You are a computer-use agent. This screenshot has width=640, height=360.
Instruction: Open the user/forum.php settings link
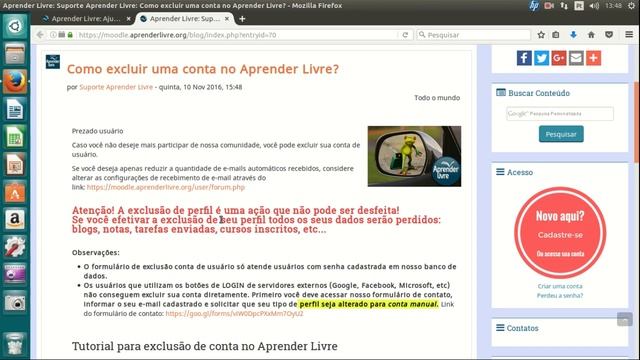(166, 187)
